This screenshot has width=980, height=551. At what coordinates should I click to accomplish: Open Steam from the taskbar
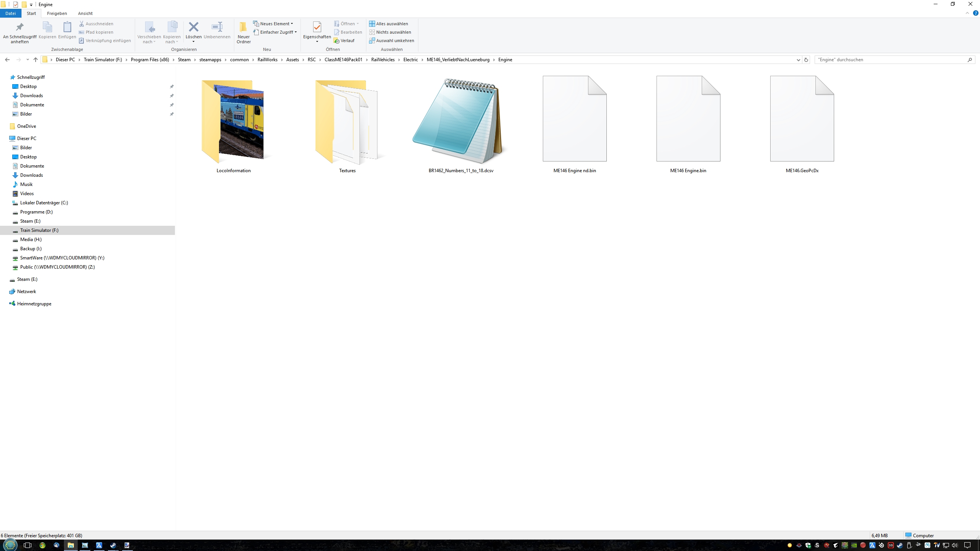(x=113, y=545)
